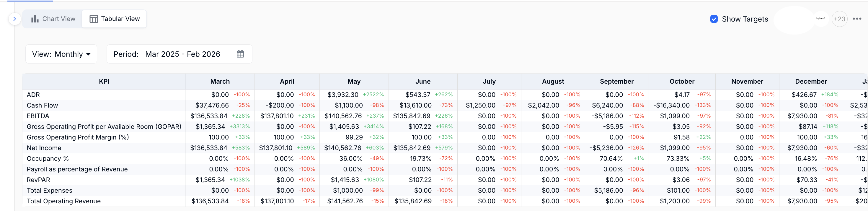Click the March column header

[x=220, y=82]
